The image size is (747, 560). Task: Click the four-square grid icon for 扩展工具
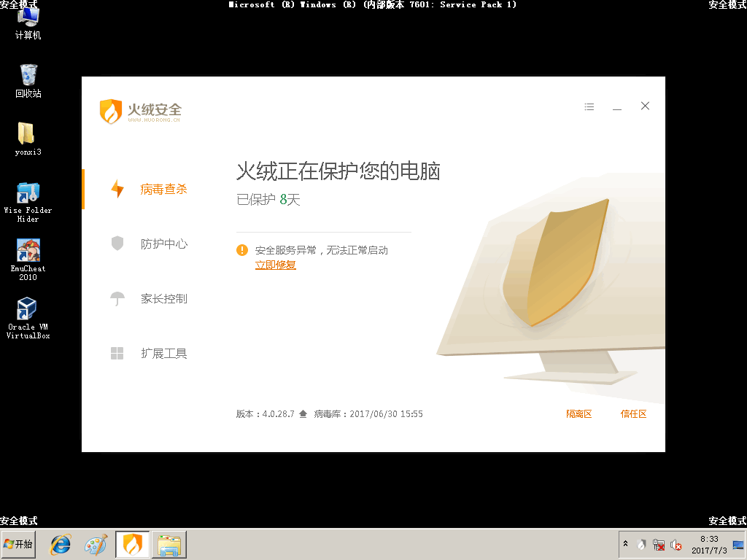click(x=117, y=354)
